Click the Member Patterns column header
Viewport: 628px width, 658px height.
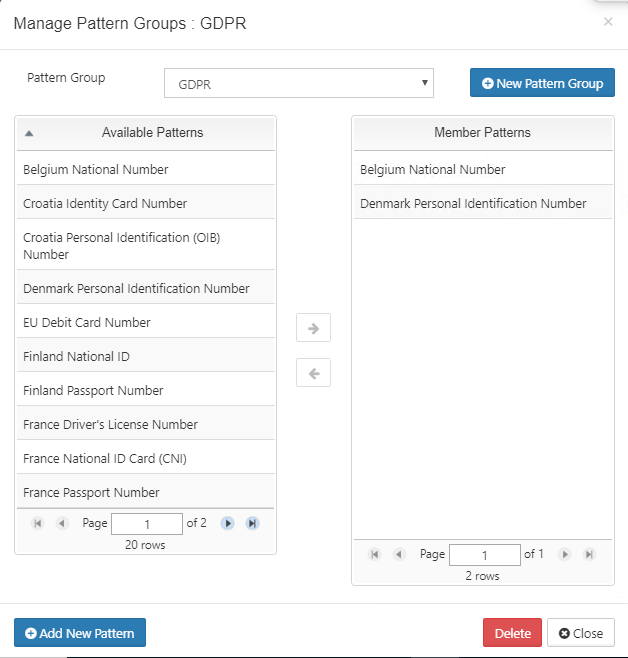[482, 133]
